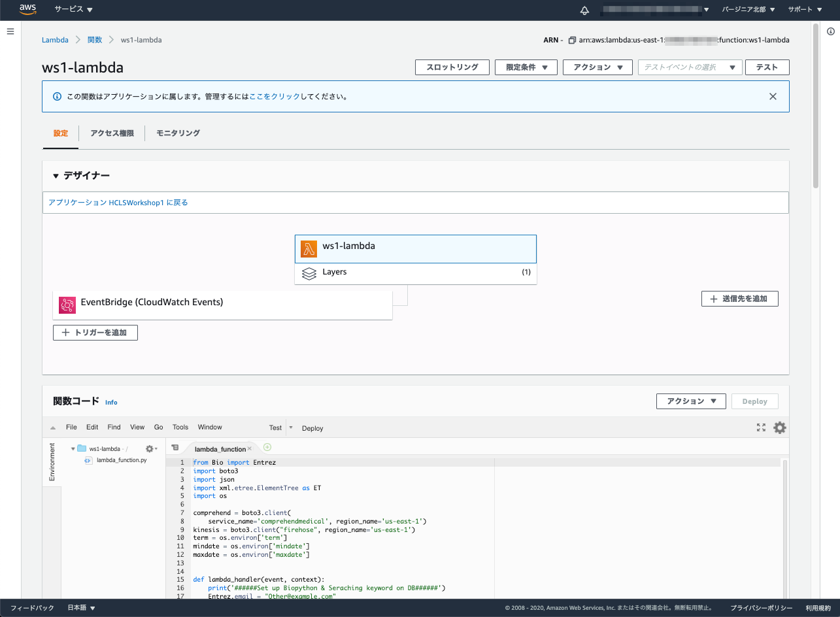Follow the ここをクリック link
The width and height of the screenshot is (840, 617).
(x=275, y=96)
